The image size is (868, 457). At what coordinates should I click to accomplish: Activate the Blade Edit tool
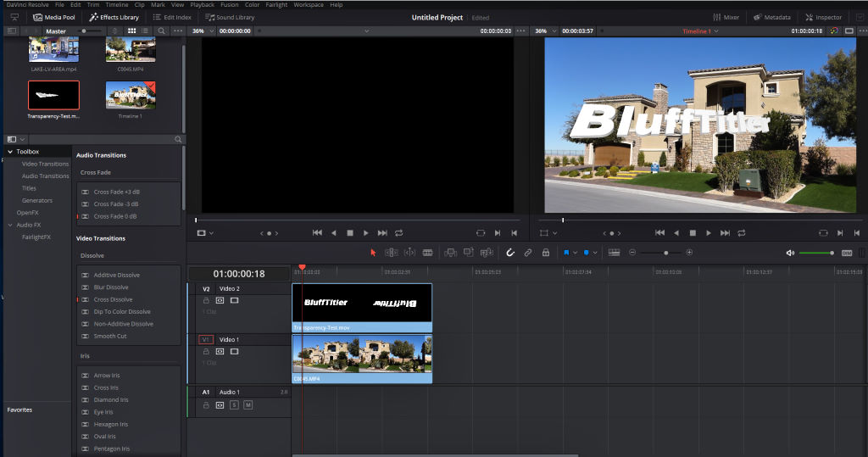pyautogui.click(x=427, y=253)
